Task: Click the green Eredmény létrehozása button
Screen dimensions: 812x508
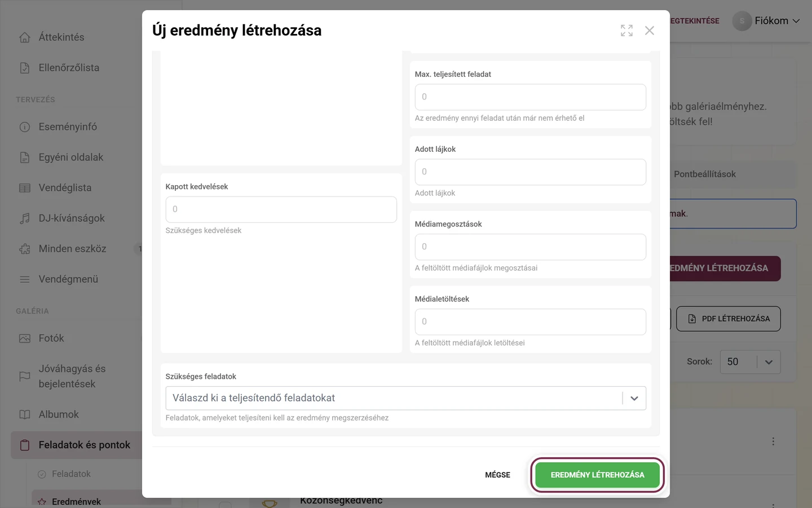Action: point(597,475)
